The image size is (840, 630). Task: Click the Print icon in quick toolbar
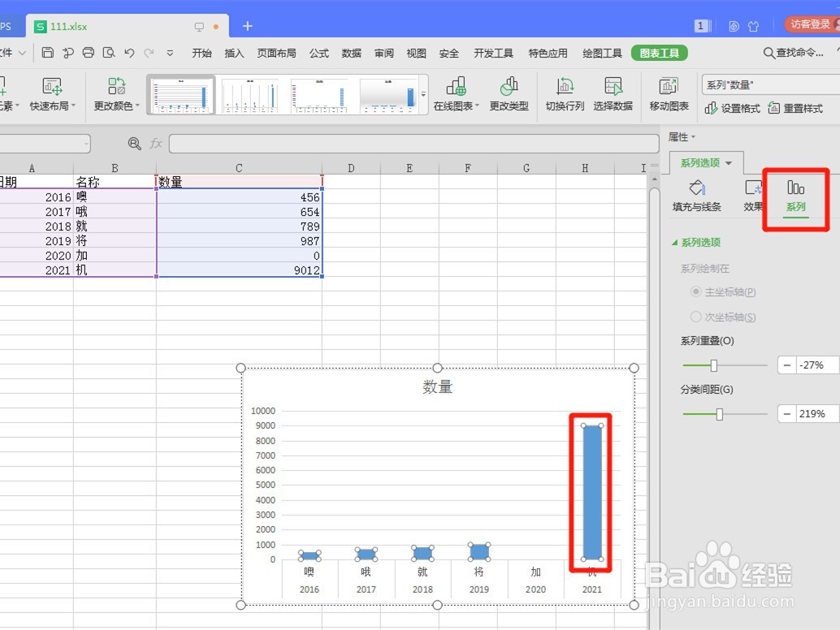[x=89, y=53]
